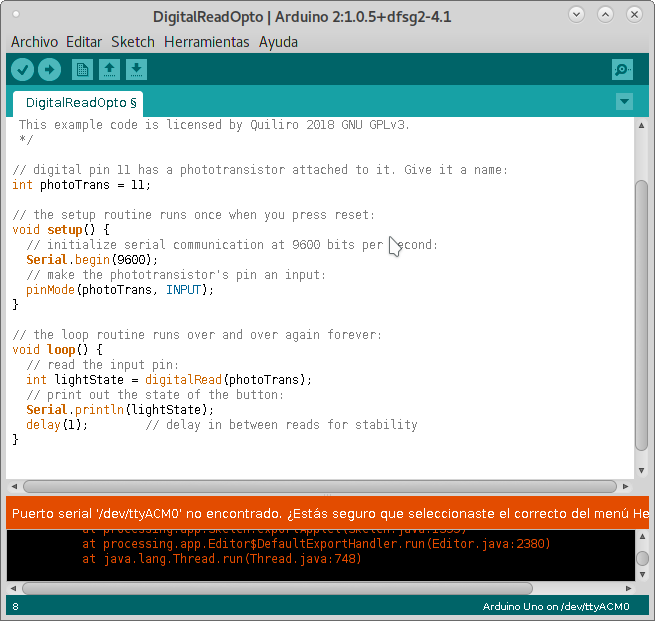Screen dimensions: 655x621
Task: Click the orange 'Puerto serial' error message
Action: 328,513
